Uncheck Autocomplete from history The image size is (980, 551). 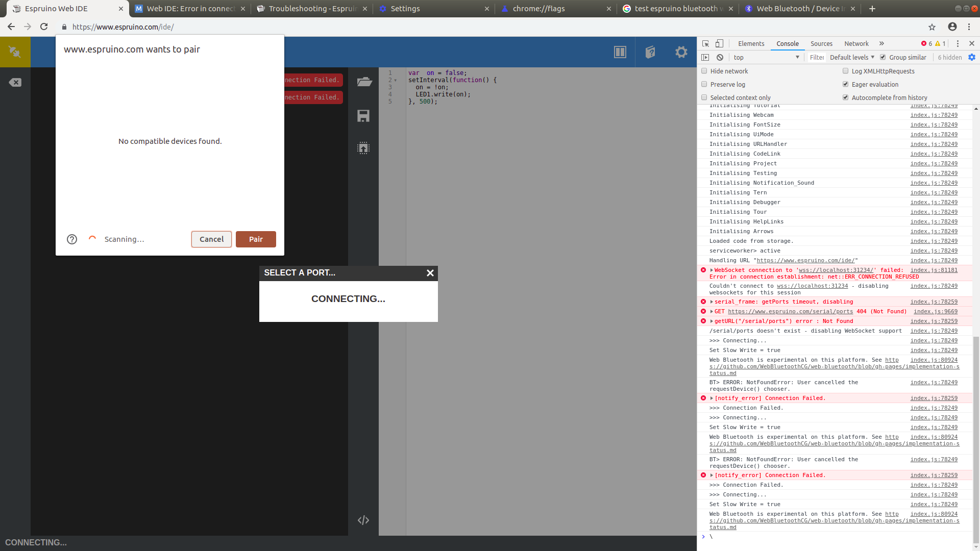coord(846,97)
